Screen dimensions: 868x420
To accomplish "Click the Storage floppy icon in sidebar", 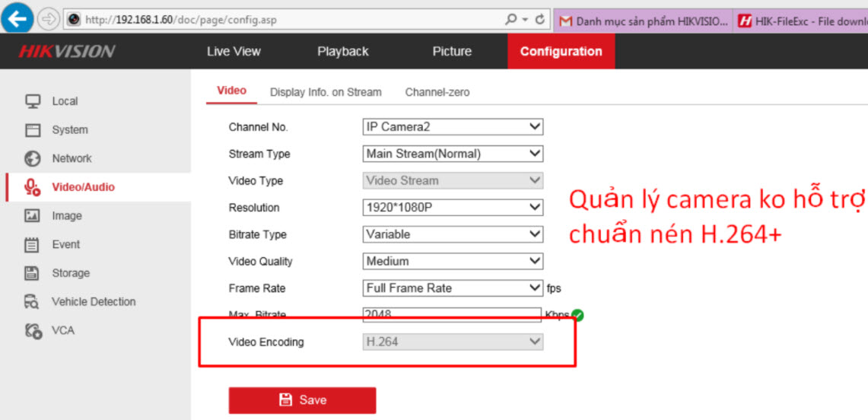I will (33, 273).
